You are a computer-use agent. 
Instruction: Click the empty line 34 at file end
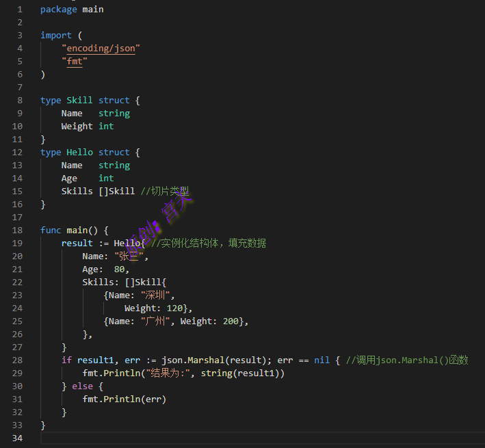pyautogui.click(x=205, y=438)
